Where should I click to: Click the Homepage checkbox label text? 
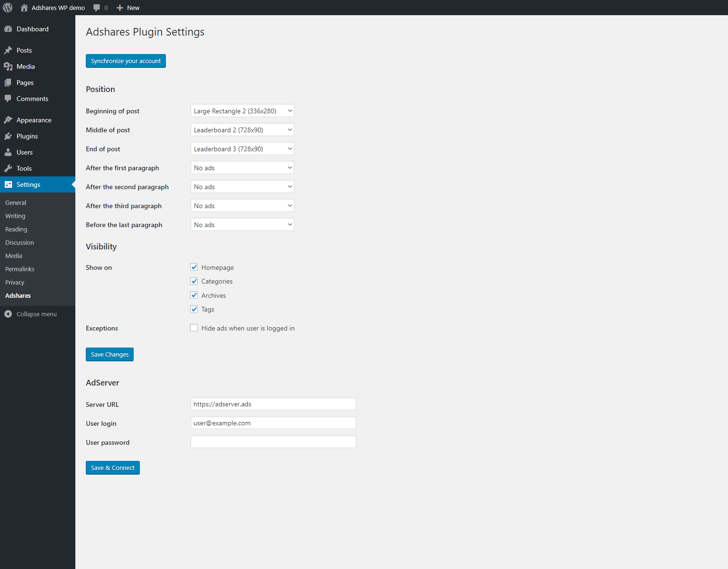(218, 267)
